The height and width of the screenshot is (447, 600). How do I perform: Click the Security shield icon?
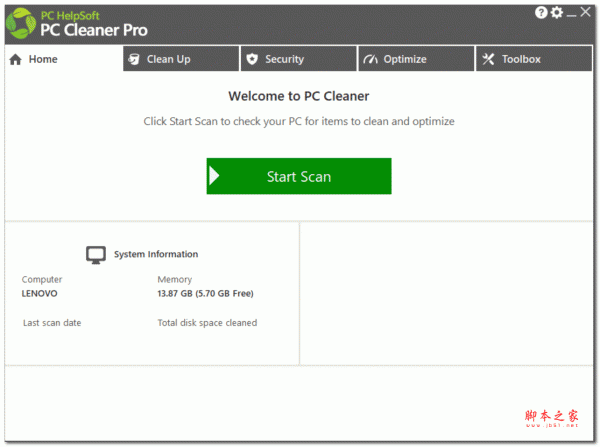point(252,59)
